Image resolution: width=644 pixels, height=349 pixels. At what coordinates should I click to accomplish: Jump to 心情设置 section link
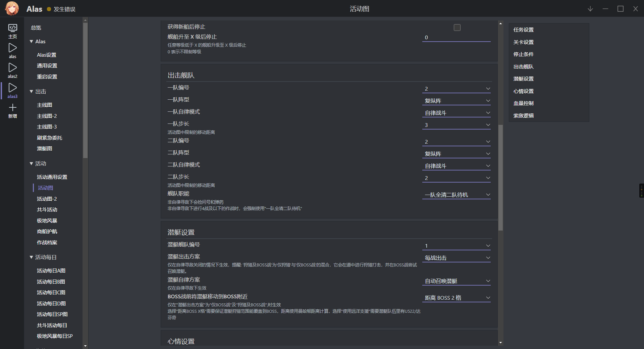pyautogui.click(x=524, y=91)
